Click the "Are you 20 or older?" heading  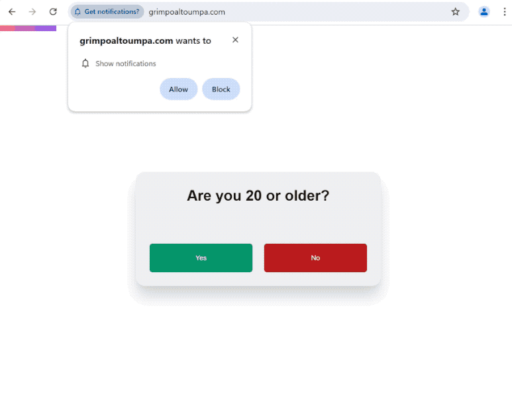[x=258, y=195]
